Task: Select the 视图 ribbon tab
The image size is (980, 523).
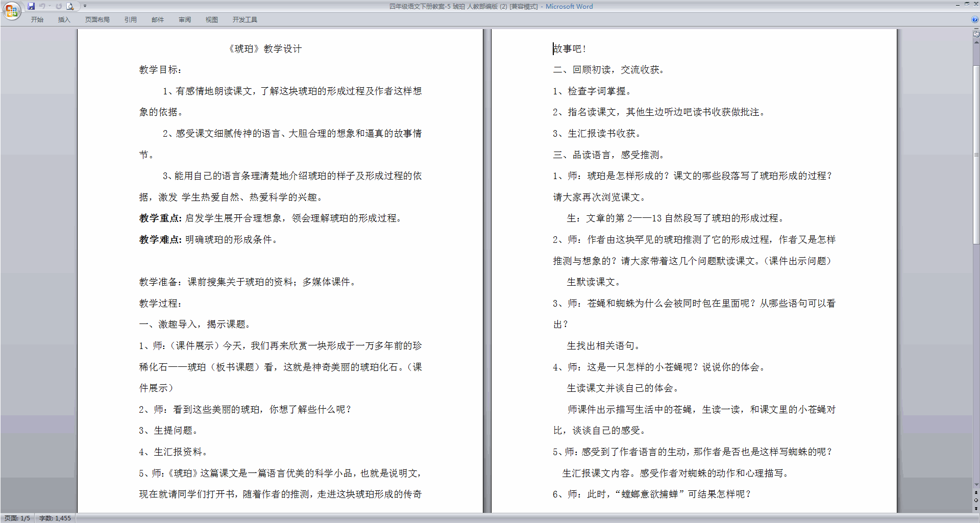Action: tap(212, 19)
